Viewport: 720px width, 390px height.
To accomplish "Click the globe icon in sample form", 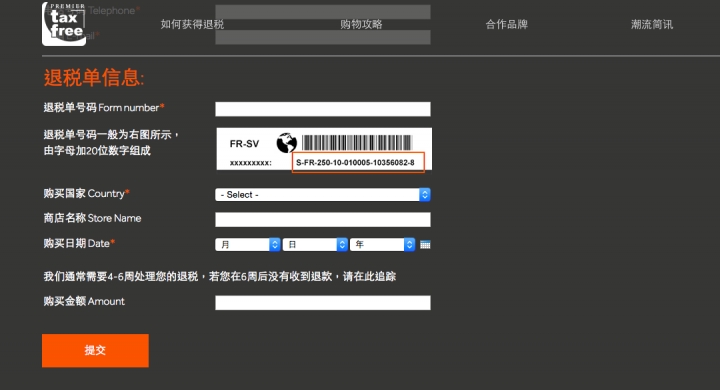I will pos(287,143).
